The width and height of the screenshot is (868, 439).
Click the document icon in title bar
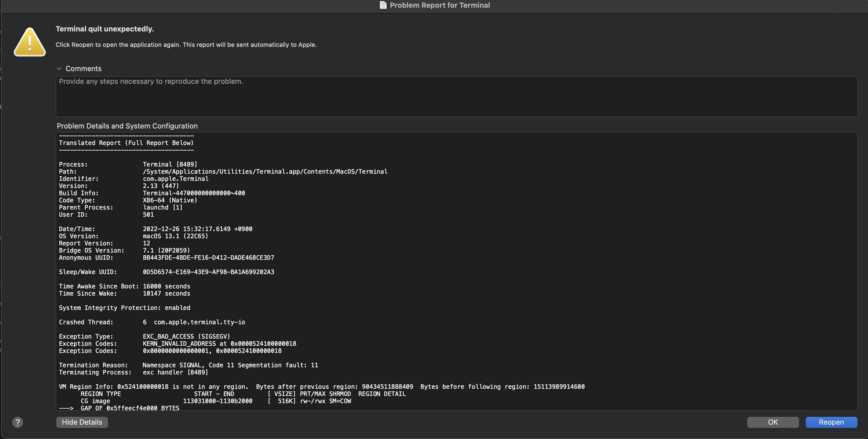pyautogui.click(x=383, y=5)
